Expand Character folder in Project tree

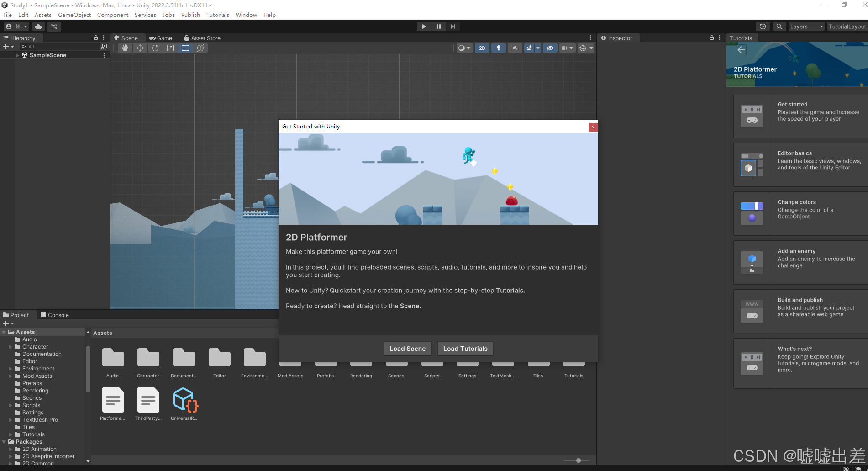pyautogui.click(x=11, y=347)
